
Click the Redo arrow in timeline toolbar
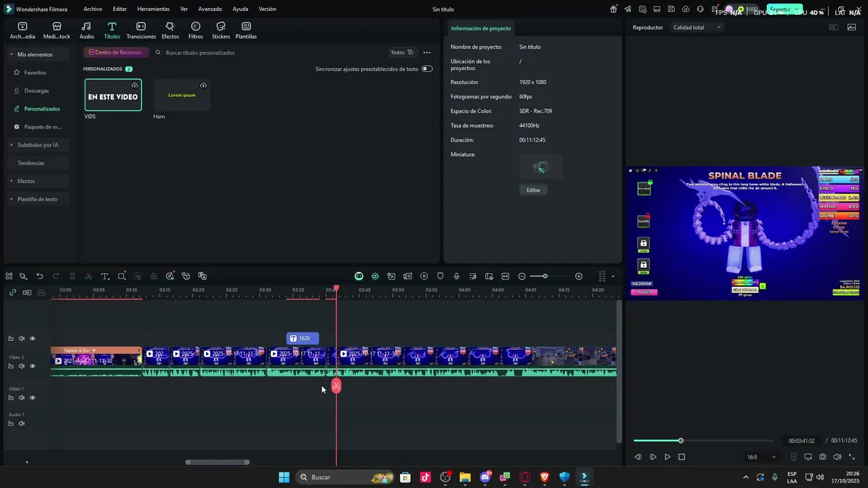point(56,276)
